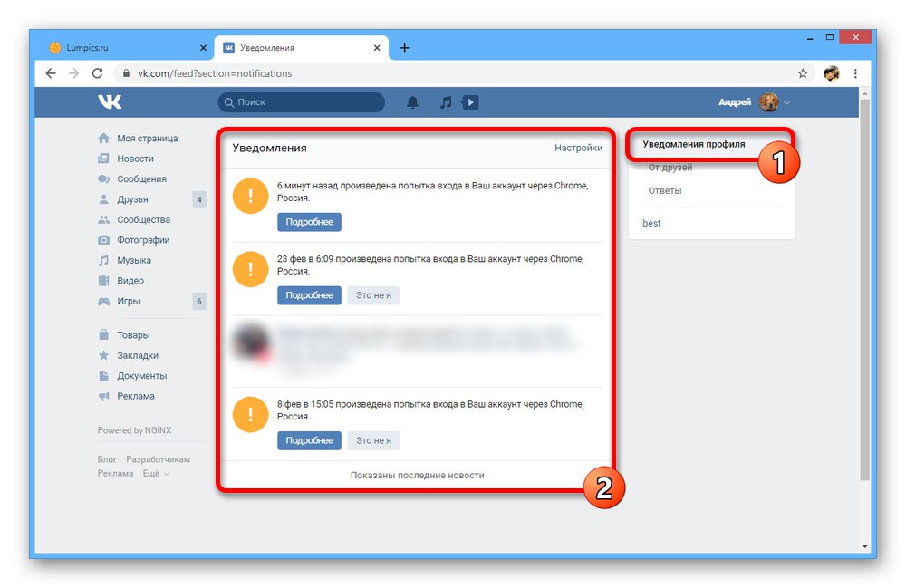The width and height of the screenshot is (906, 588).
Task: Click the star icon beside Закладки
Action: pyautogui.click(x=103, y=355)
